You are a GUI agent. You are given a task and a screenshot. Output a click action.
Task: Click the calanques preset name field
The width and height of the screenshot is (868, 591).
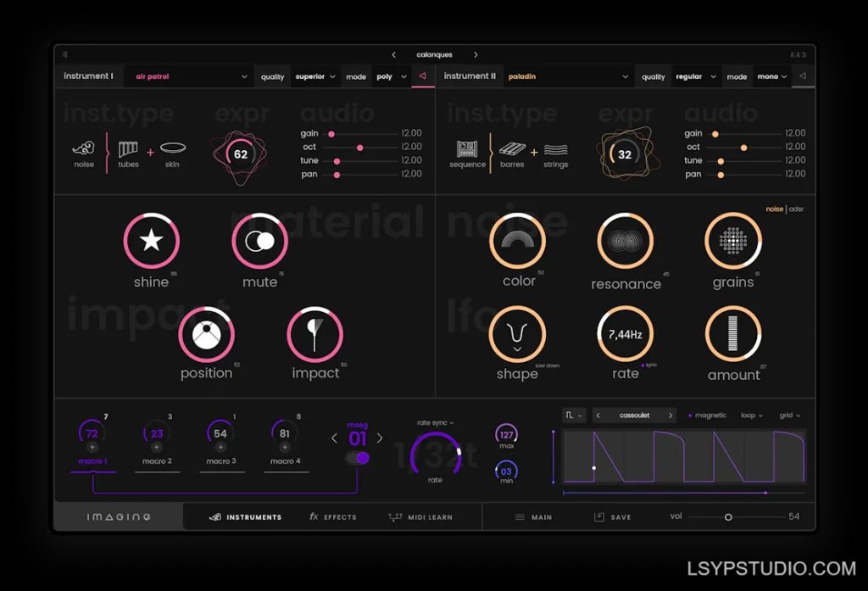pyautogui.click(x=435, y=54)
